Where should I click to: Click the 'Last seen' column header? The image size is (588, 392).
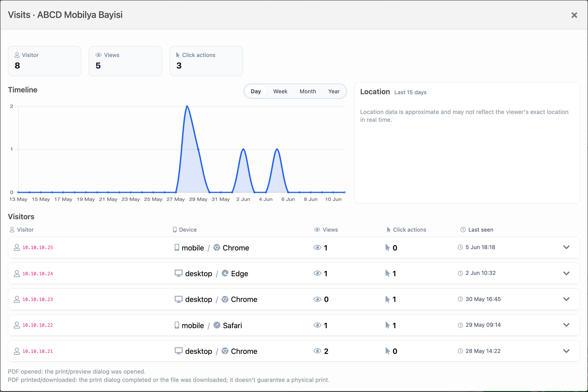tap(481, 229)
